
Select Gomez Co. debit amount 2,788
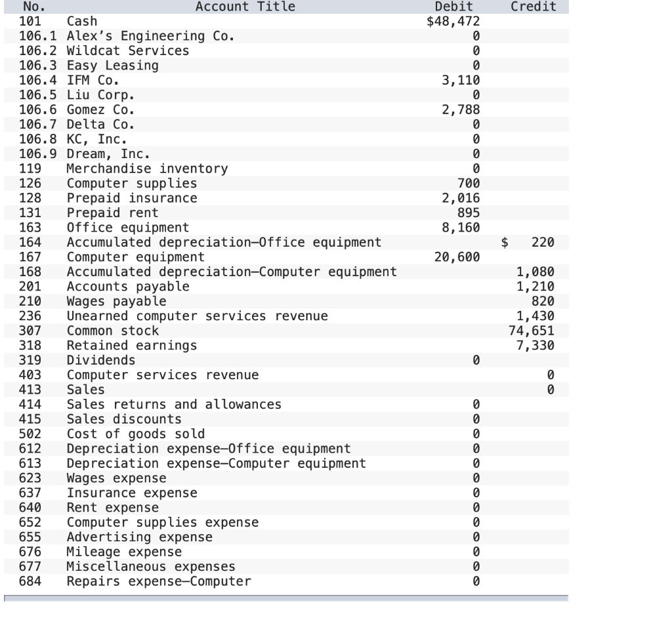(x=461, y=110)
